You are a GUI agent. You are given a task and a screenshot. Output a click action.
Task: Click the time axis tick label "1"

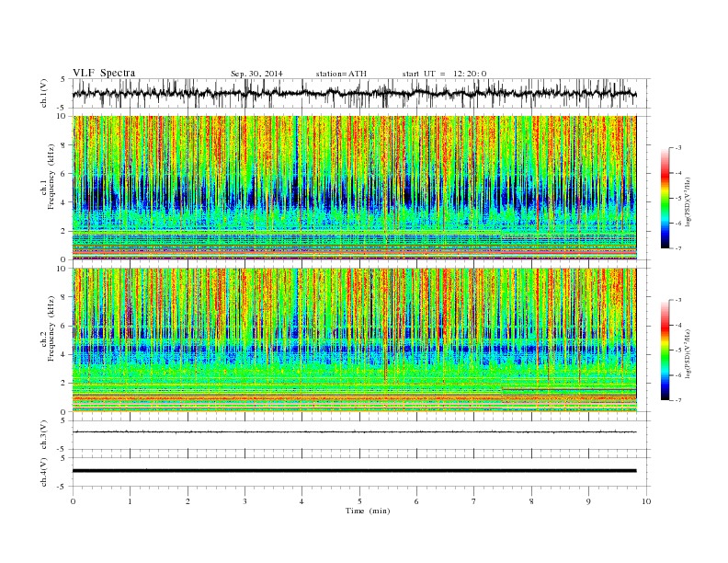coord(130,501)
